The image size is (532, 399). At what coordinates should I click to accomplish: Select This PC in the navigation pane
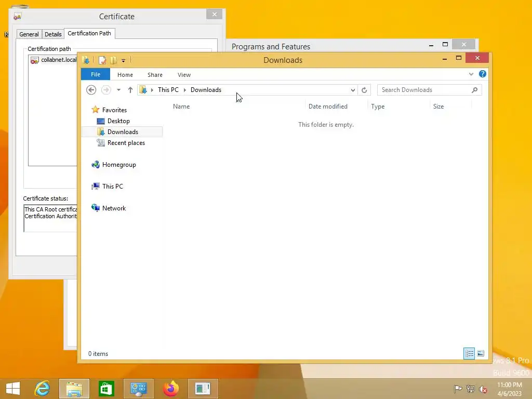tap(112, 187)
